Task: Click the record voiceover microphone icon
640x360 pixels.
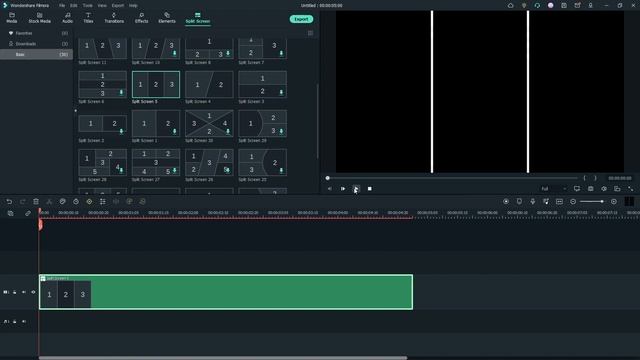Action: click(x=533, y=202)
